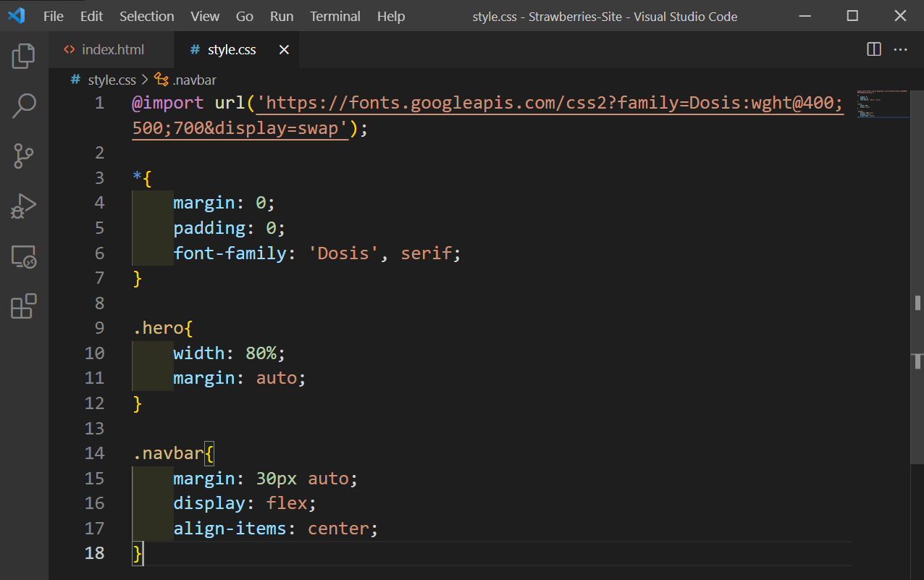Open the editor More Actions menu
This screenshot has width=924, height=580.
(x=901, y=49)
